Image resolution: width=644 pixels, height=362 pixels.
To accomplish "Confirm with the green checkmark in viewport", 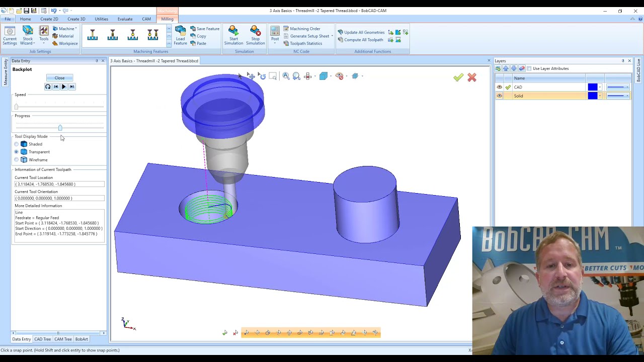I will [x=458, y=77].
